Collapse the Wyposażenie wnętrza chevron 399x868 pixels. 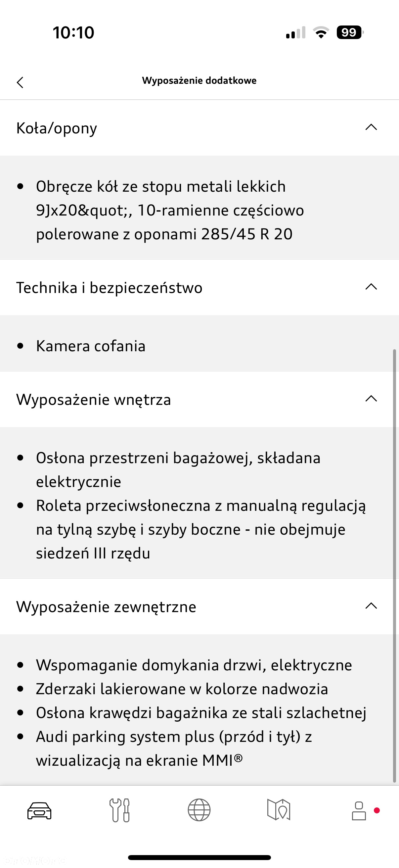[371, 399]
